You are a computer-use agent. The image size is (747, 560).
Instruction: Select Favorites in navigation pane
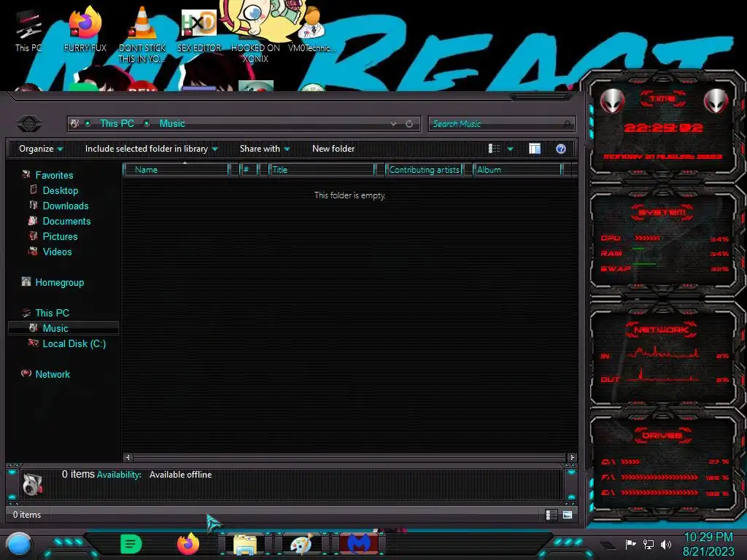[54, 175]
